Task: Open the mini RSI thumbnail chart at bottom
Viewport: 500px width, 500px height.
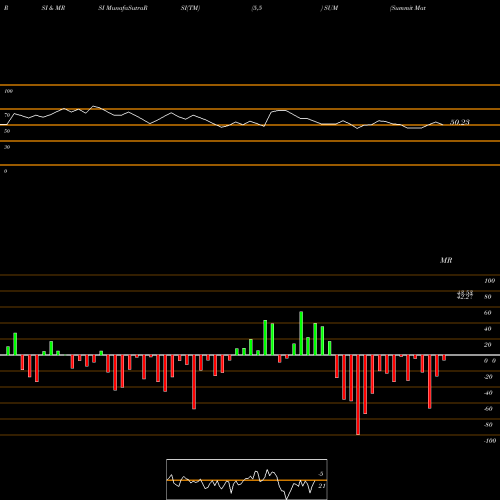Action: coord(247,479)
